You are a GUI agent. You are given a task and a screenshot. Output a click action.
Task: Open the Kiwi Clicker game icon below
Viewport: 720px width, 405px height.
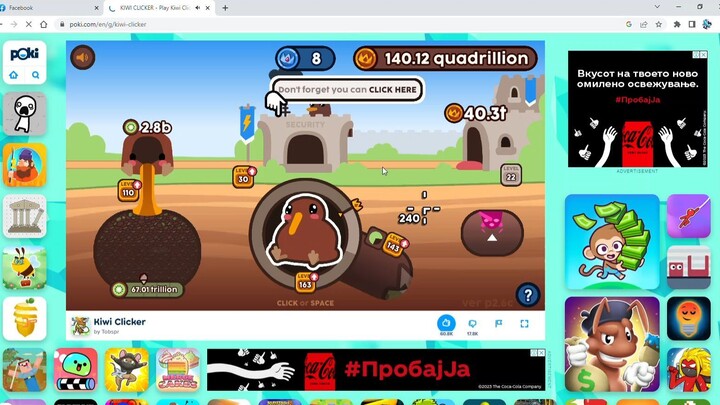pyautogui.click(x=80, y=326)
